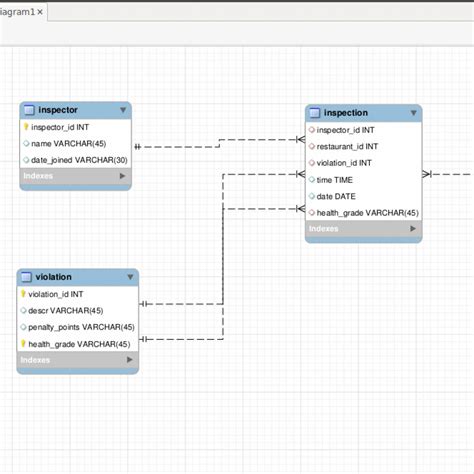Screen dimensions: 474x474
Task: Expand Indexes section of inspector table
Action: [122, 176]
